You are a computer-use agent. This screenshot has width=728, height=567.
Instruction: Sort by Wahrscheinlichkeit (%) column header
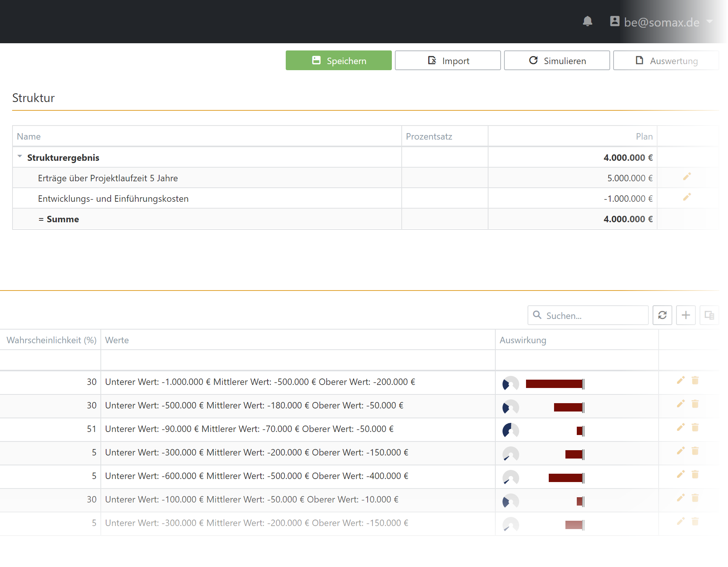pyautogui.click(x=52, y=340)
